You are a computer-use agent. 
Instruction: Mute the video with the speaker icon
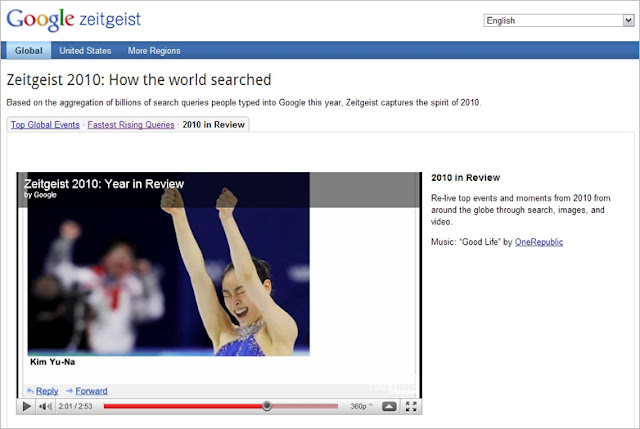(x=45, y=407)
